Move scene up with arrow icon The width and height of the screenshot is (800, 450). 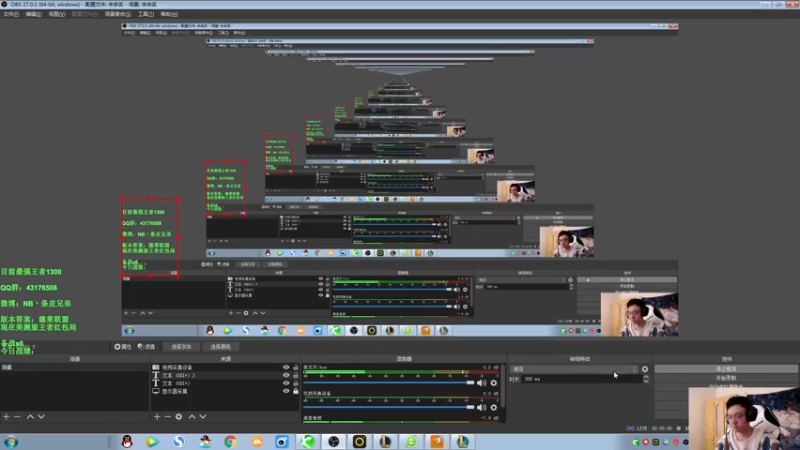pyautogui.click(x=30, y=417)
